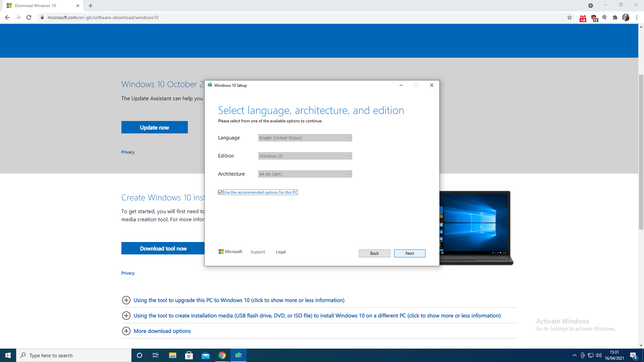The width and height of the screenshot is (644, 362).
Task: Show hidden system tray icons
Action: pos(575,355)
